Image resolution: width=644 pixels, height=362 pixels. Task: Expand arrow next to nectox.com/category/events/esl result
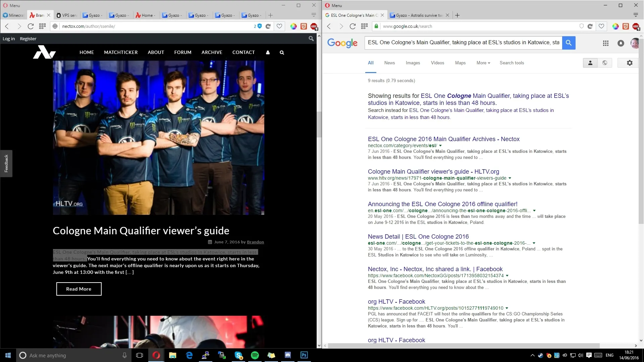(440, 146)
